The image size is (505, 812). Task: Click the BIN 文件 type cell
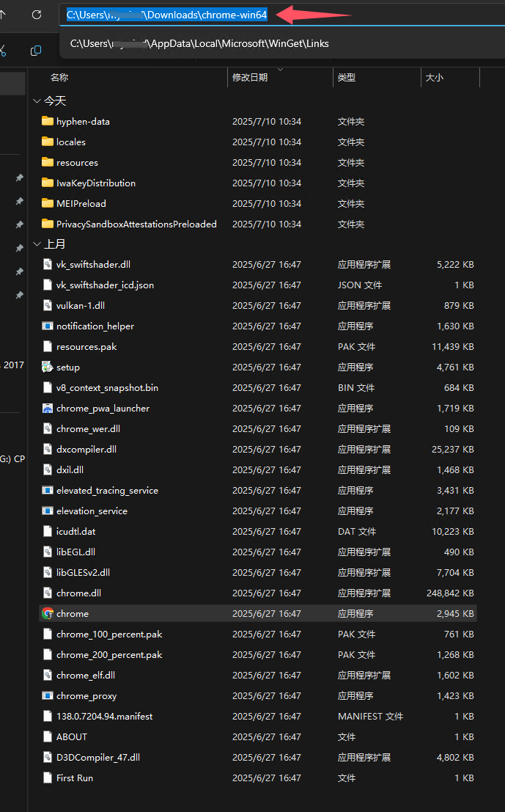click(356, 388)
